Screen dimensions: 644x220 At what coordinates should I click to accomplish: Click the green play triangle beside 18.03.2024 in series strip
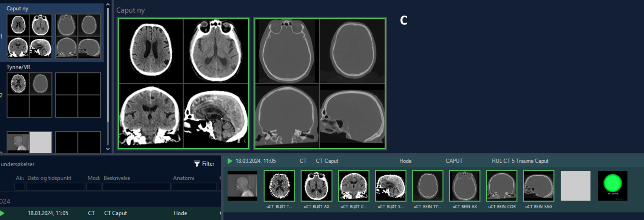point(230,161)
